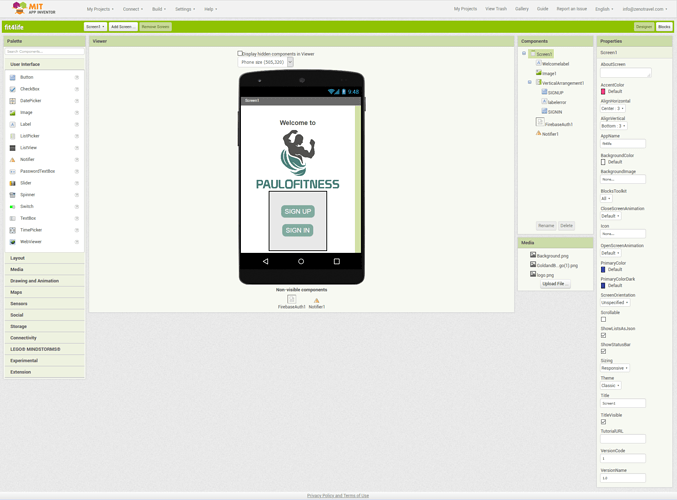Select the CheckBox component icon in palette
Image resolution: width=677 pixels, height=500 pixels.
(13, 89)
